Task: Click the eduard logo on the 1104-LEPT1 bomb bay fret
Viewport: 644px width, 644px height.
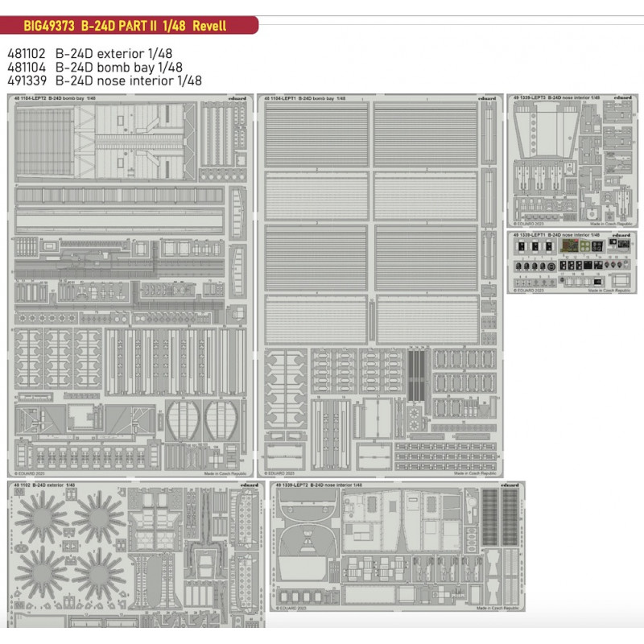Action: [487, 98]
